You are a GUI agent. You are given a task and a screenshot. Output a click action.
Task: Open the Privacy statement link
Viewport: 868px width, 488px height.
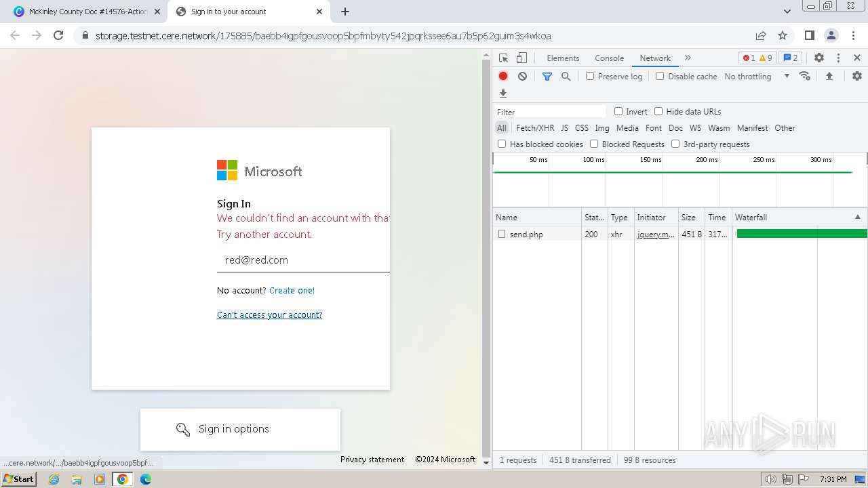pos(372,460)
